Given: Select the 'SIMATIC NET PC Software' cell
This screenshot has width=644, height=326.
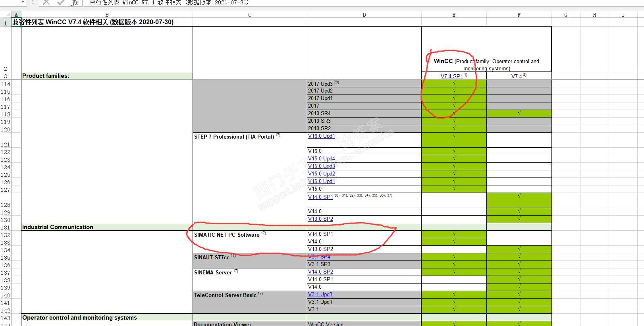Looking at the screenshot, I should [250, 242].
